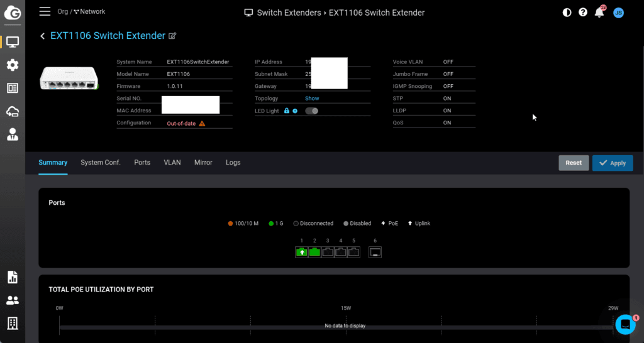The height and width of the screenshot is (343, 644).
Task: Edit the EXT1106 Switch Extender name
Action: click(173, 36)
